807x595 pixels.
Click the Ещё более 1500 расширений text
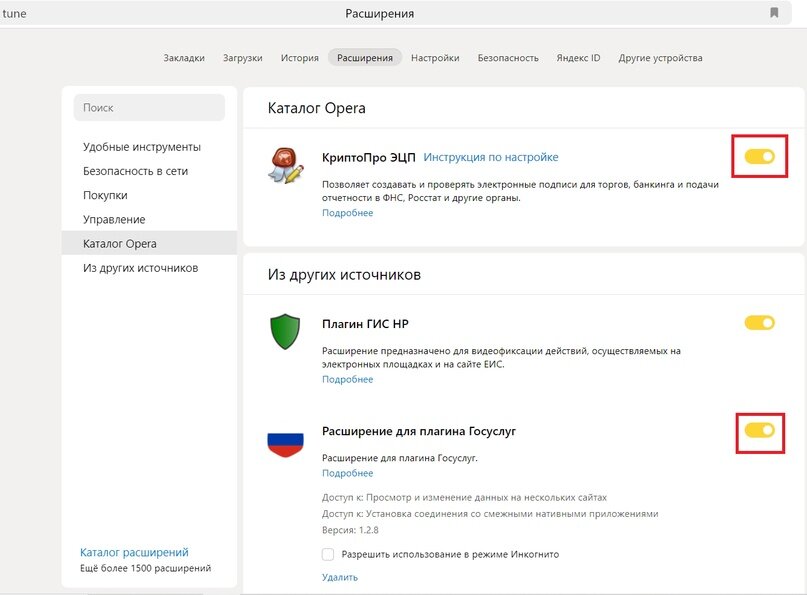pyautogui.click(x=146, y=568)
